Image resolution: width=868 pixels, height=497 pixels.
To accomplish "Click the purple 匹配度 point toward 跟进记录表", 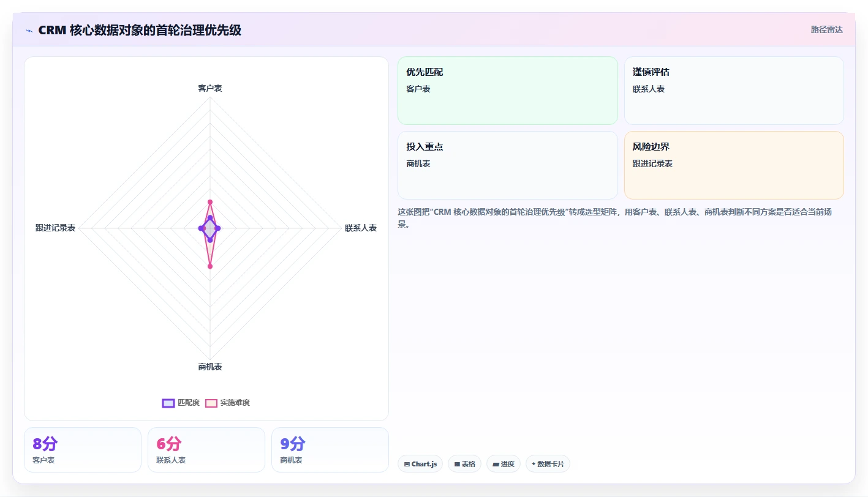I will tap(201, 228).
